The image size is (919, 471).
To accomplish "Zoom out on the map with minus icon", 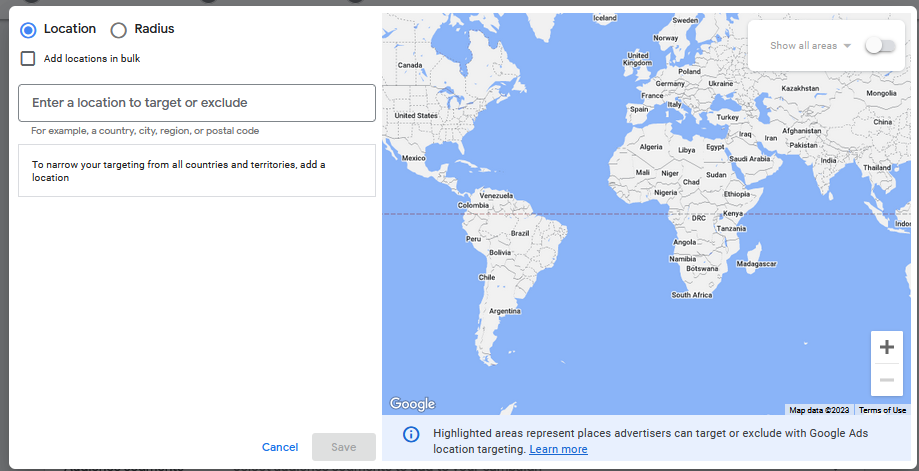I will coord(887,380).
